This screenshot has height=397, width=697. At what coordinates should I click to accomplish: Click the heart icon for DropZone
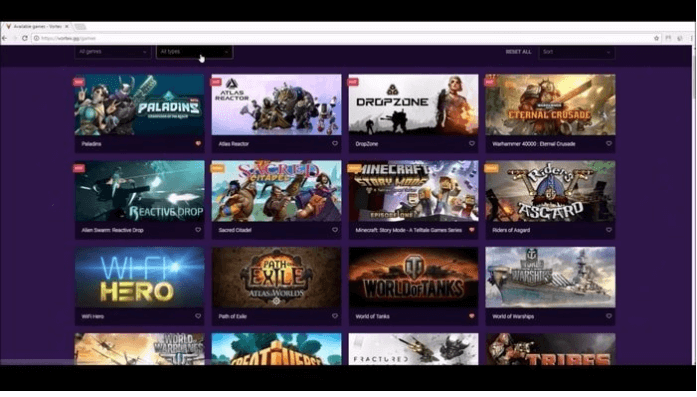click(x=472, y=144)
